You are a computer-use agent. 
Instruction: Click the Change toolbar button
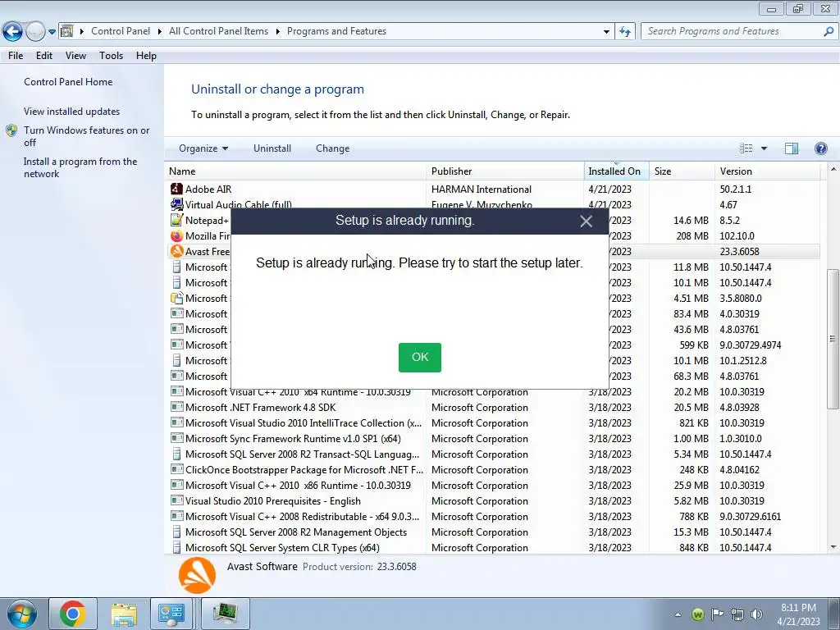333,148
